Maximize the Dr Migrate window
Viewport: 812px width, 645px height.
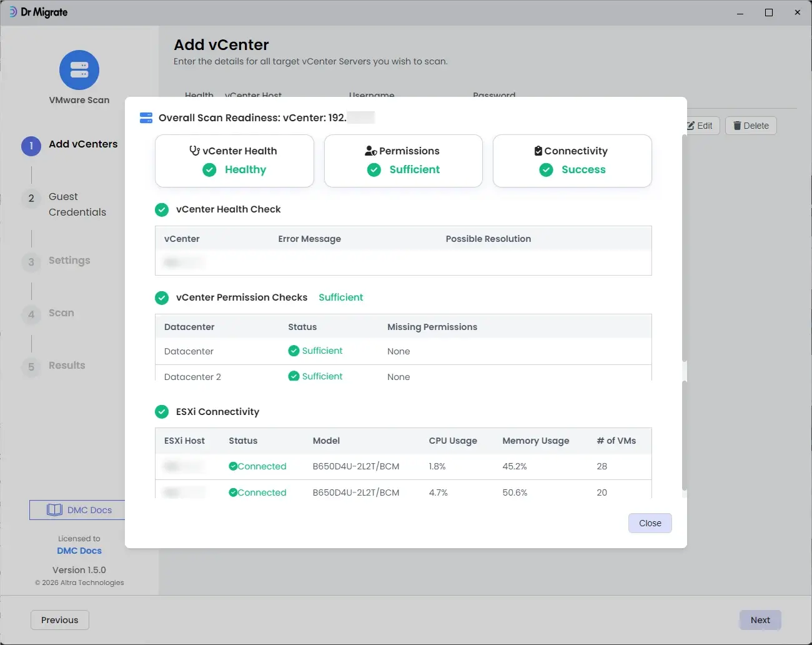[769, 12]
